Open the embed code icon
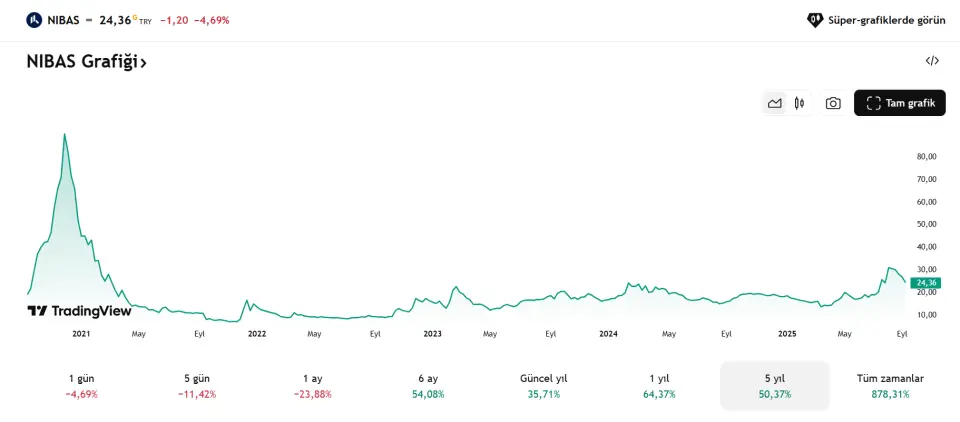This screenshot has width=960, height=422. [932, 61]
